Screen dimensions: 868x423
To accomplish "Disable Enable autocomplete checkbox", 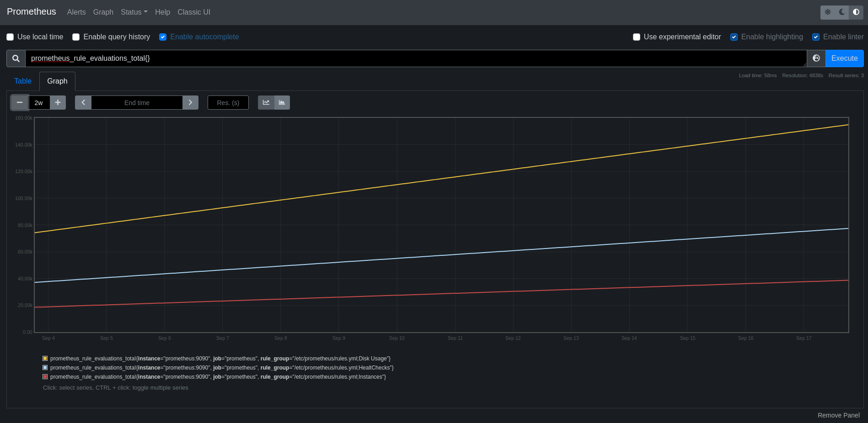I will 163,37.
